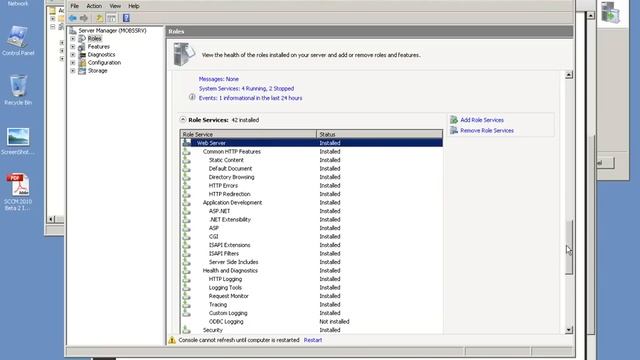Click the Roles pane vertical scrollbar thumb
This screenshot has width=640, height=360.
[569, 247]
